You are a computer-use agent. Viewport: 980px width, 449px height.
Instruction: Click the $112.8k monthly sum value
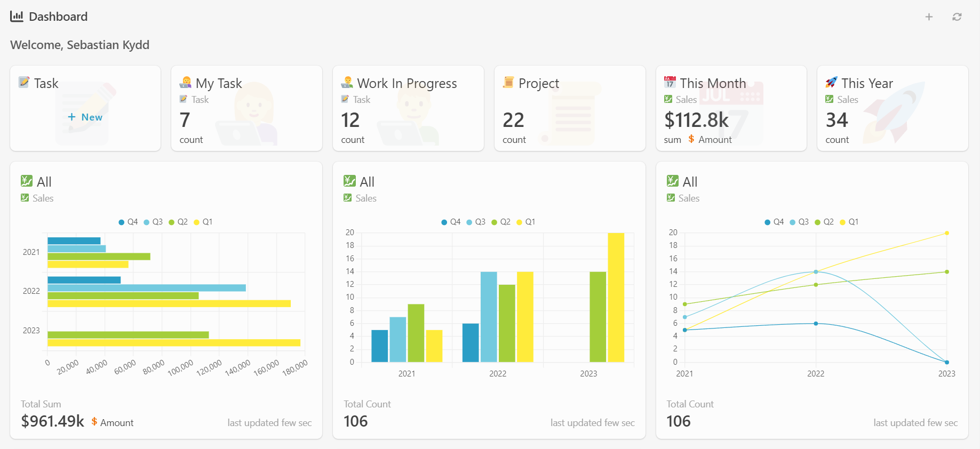tap(697, 120)
